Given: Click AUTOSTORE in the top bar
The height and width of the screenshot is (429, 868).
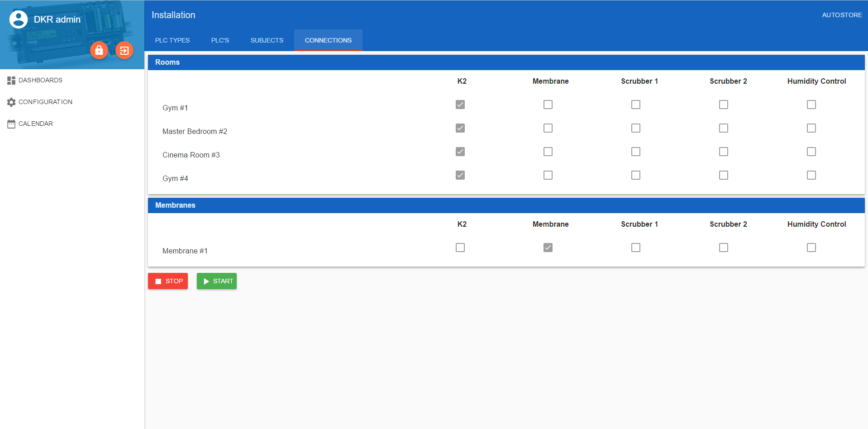Looking at the screenshot, I should (842, 15).
